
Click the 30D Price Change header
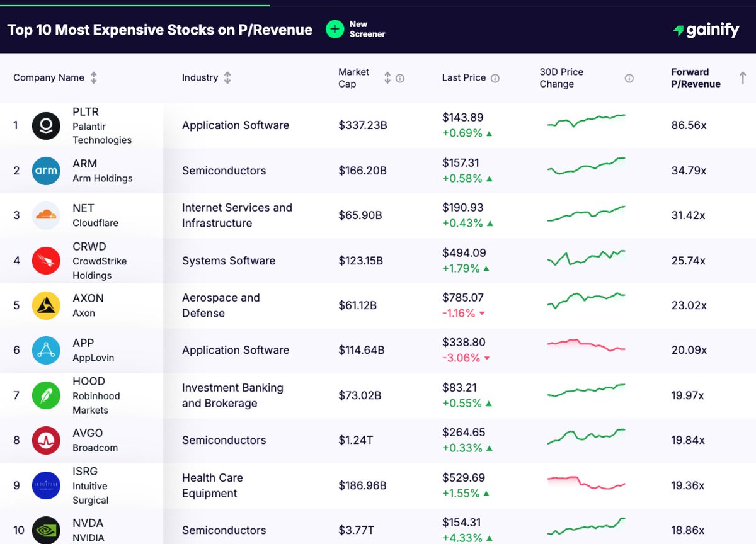(x=561, y=78)
